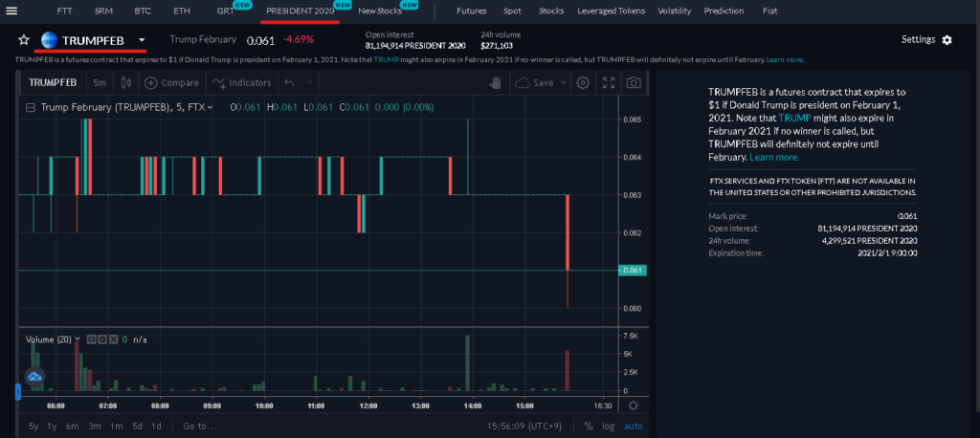Toggle auto scale mode
Viewport: 980px width, 438px height.
click(634, 427)
